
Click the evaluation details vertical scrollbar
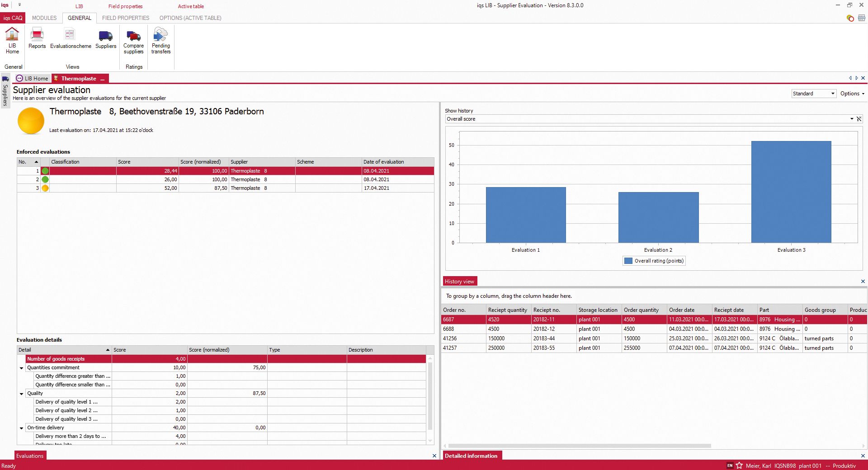point(430,395)
